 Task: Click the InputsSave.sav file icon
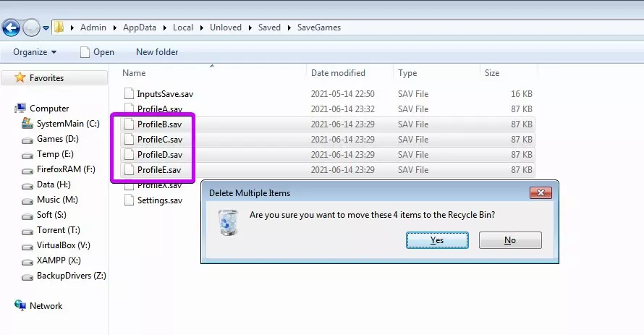click(129, 93)
